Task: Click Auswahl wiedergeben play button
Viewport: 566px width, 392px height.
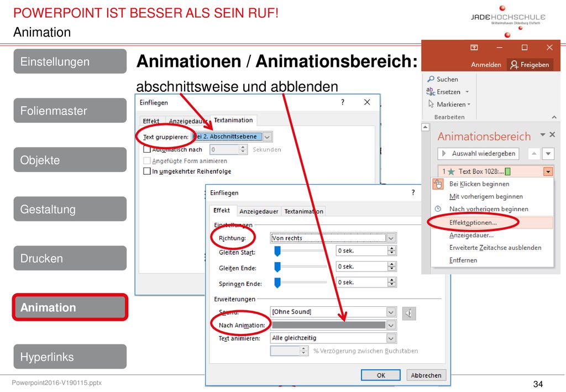Action: pyautogui.click(x=479, y=153)
